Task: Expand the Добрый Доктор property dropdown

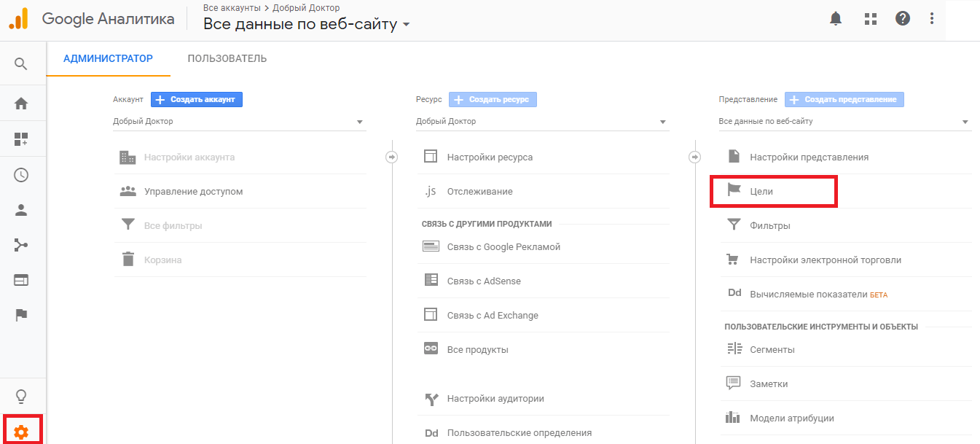Action: click(x=542, y=122)
